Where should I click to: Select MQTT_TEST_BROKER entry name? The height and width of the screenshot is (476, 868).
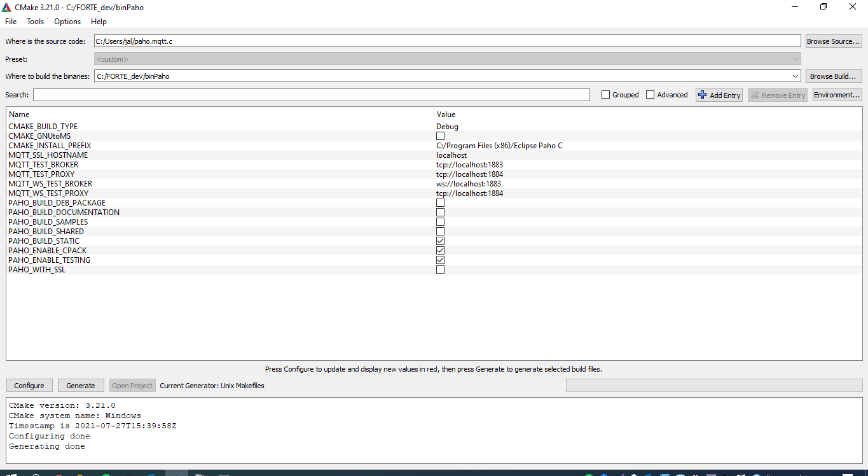[43, 165]
